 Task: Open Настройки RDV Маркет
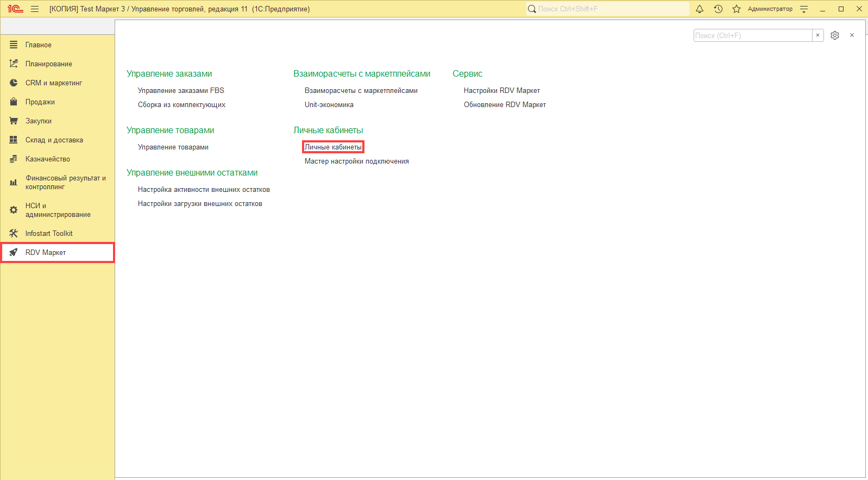[502, 90]
